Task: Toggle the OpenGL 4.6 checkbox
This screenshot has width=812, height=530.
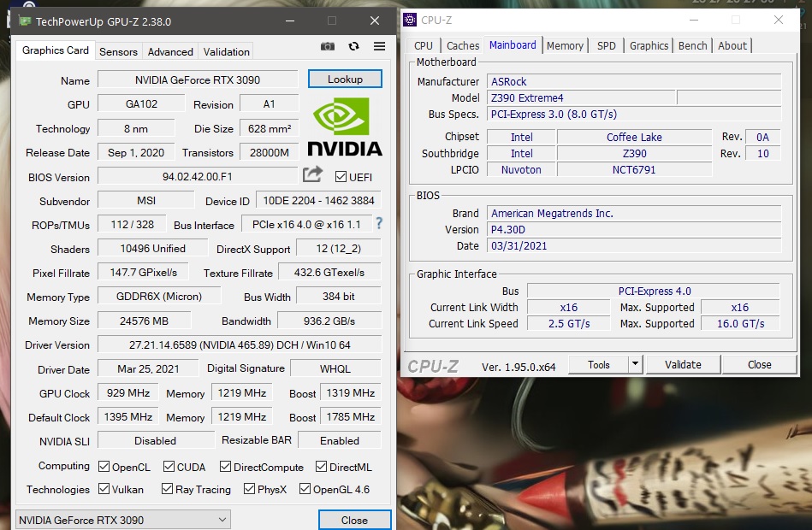Action: pos(305,489)
